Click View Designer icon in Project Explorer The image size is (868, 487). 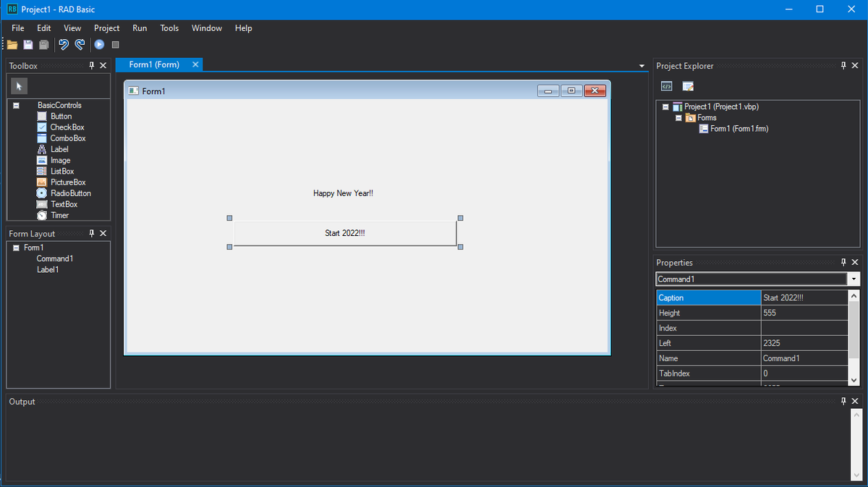click(x=688, y=86)
